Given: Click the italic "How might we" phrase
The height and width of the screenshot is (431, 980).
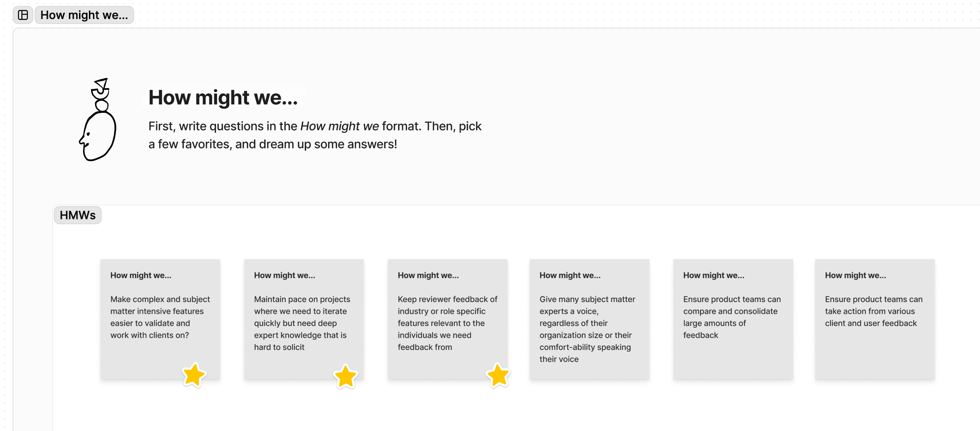Looking at the screenshot, I should tap(339, 126).
